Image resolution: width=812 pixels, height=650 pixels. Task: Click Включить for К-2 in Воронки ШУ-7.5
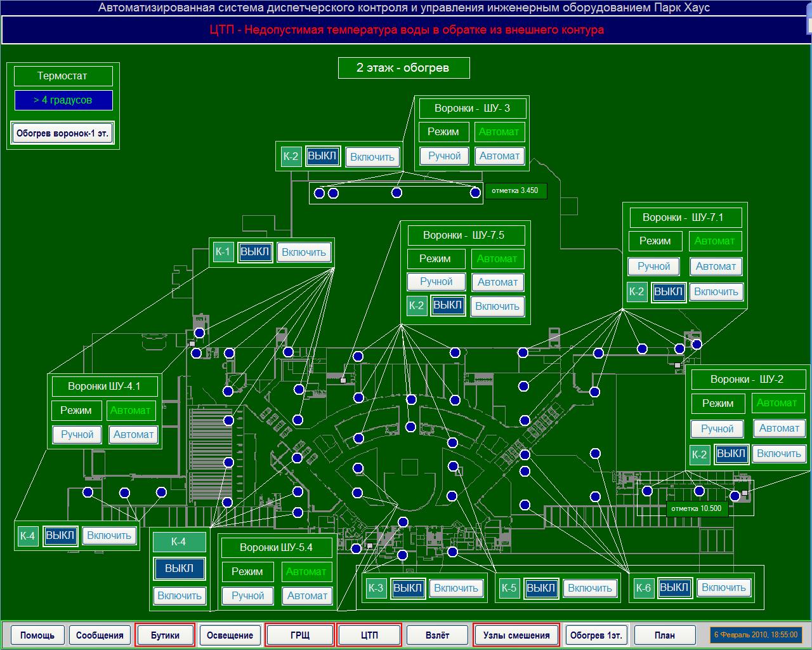[x=497, y=307]
